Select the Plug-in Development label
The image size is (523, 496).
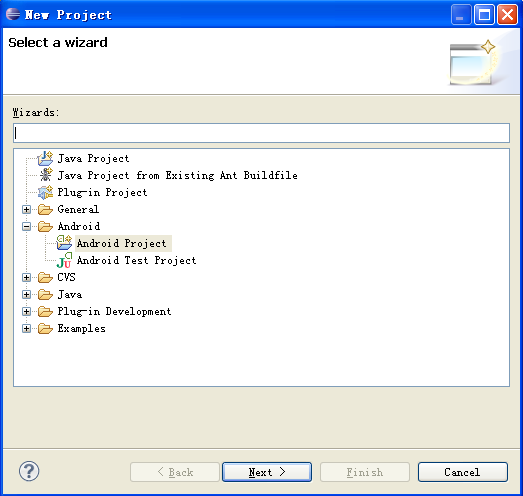(114, 312)
